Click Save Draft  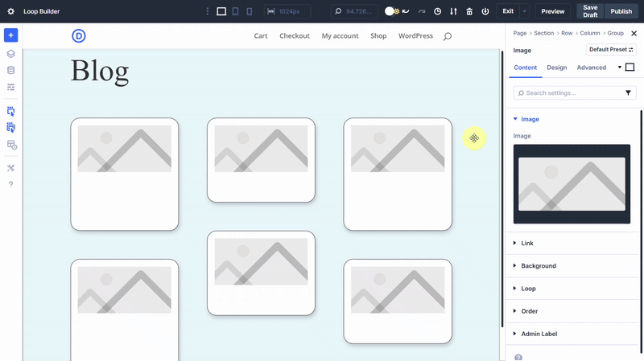click(x=590, y=11)
